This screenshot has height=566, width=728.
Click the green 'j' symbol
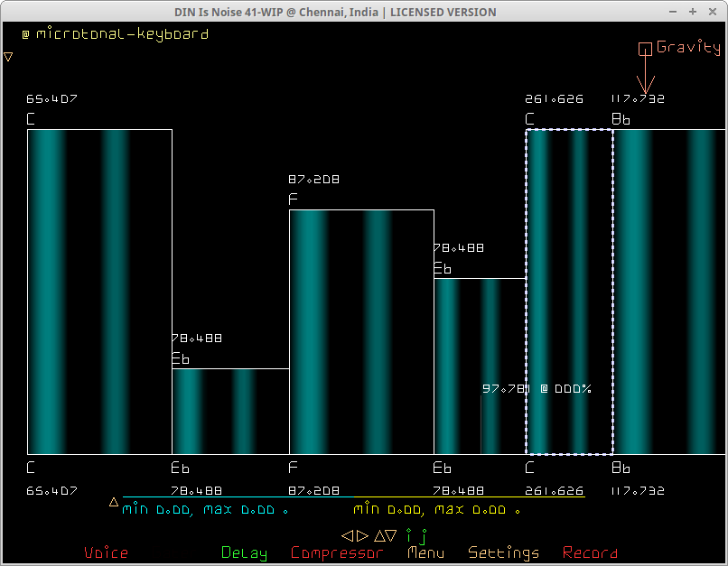coord(422,535)
